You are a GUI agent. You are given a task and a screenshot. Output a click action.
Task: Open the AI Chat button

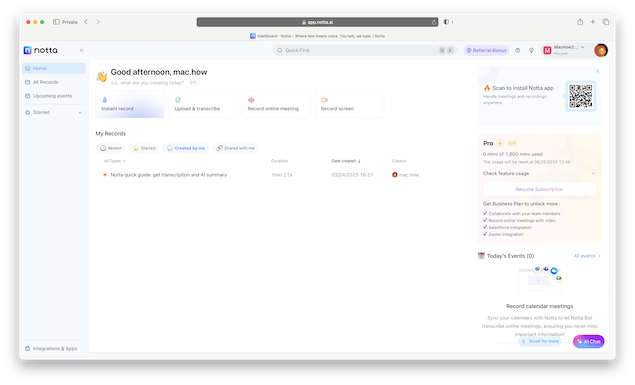[588, 341]
